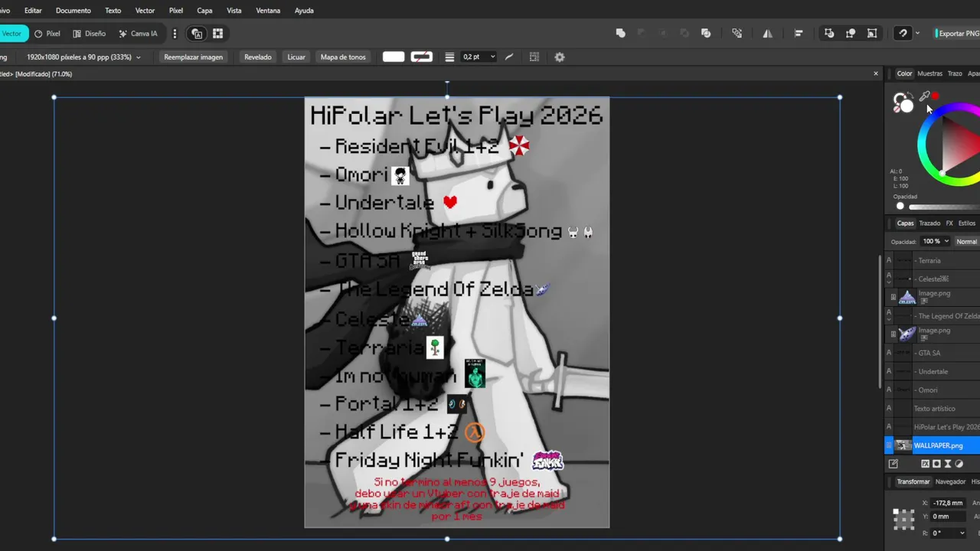Open the alignment options icon
The height and width of the screenshot is (551, 980).
point(799,34)
